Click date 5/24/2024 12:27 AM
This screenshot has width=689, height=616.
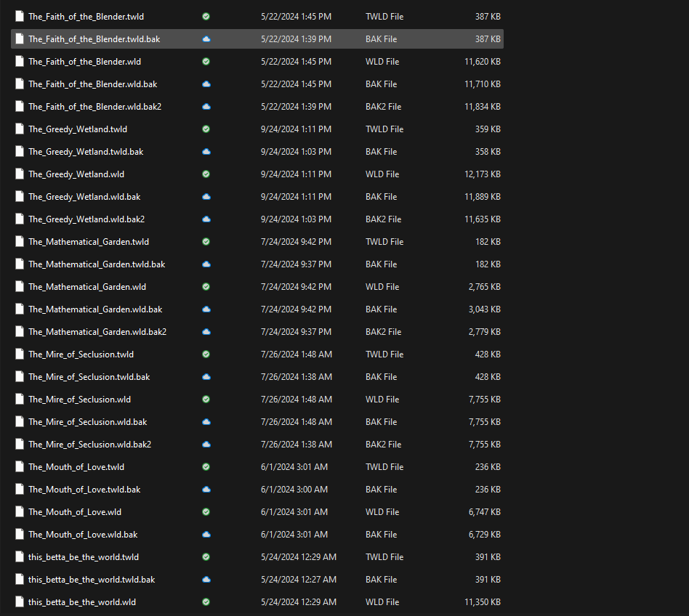click(299, 580)
